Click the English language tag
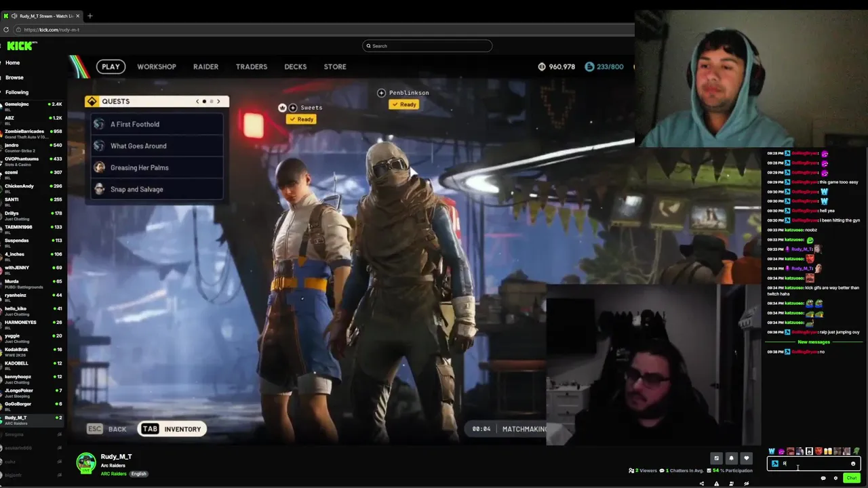This screenshot has width=868, height=488. pyautogui.click(x=138, y=474)
